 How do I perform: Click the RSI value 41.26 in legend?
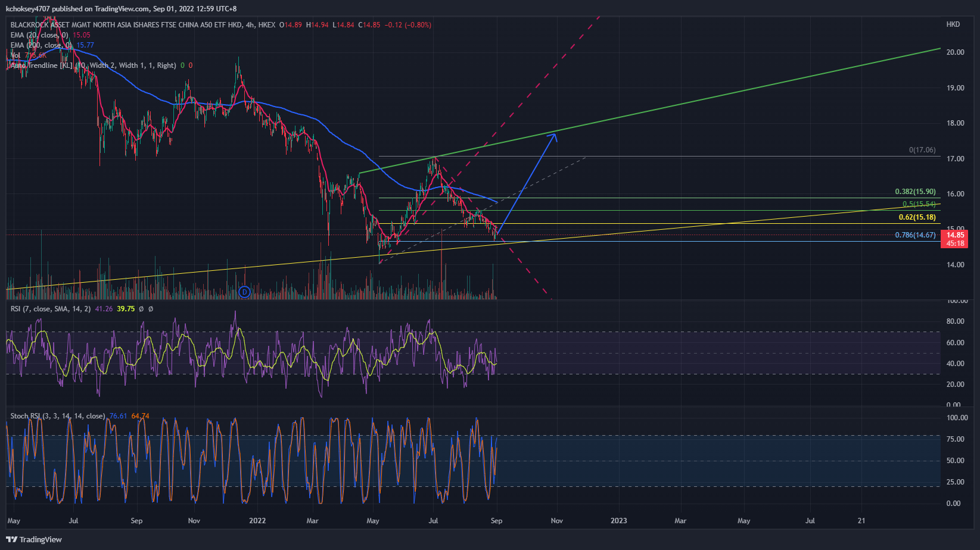click(104, 309)
